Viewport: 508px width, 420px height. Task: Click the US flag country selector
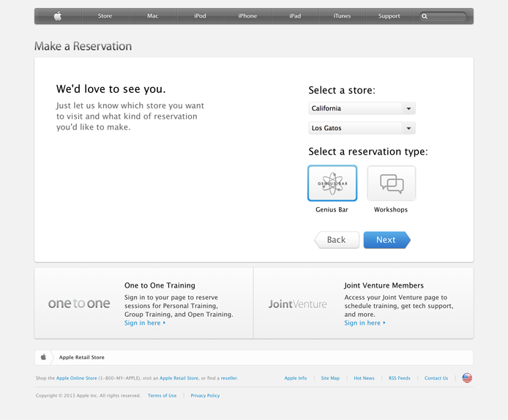[467, 378]
